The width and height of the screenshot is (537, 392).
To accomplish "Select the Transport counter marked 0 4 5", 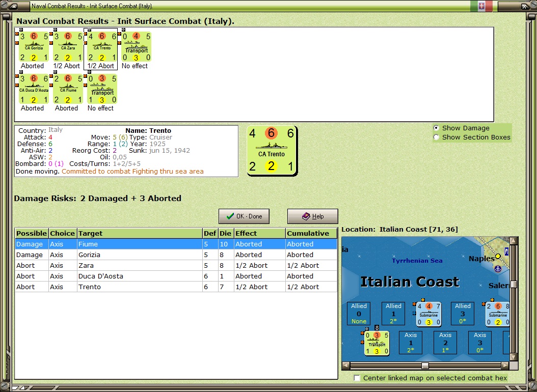I will click(x=137, y=46).
